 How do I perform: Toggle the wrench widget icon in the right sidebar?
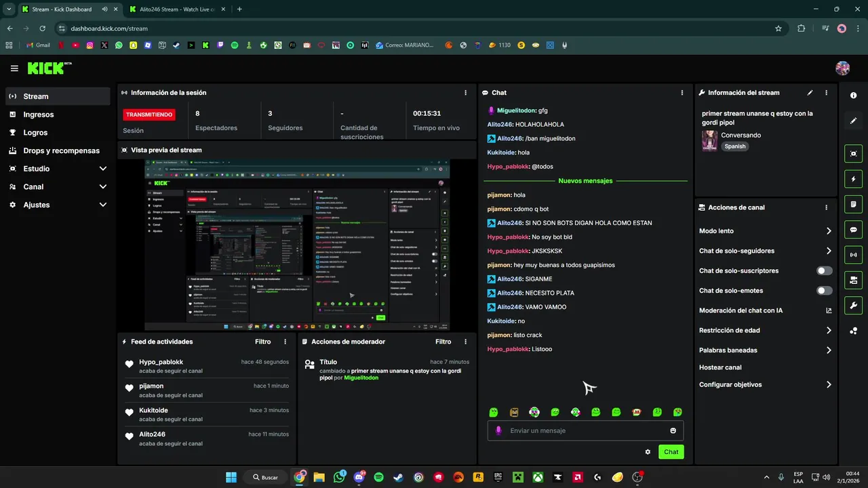pyautogui.click(x=854, y=305)
